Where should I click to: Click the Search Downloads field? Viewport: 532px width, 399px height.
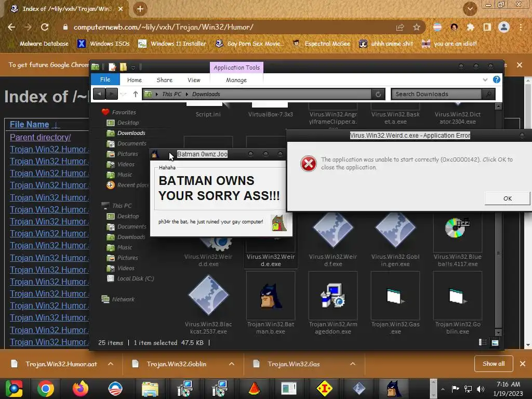pyautogui.click(x=436, y=94)
